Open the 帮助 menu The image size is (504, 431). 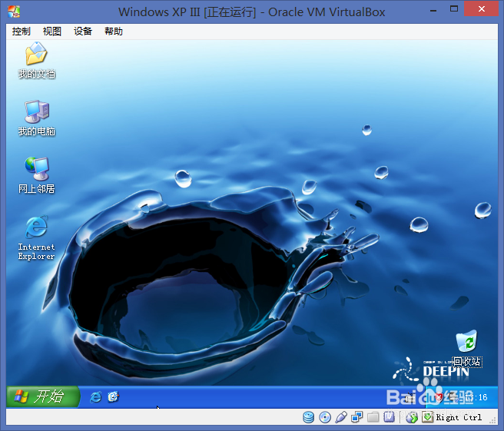(x=114, y=31)
